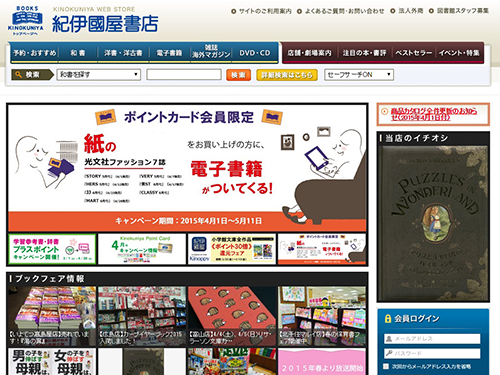The image size is (500, 375).
Task: Select the 電子書籍 menu tab
Action: (x=169, y=53)
